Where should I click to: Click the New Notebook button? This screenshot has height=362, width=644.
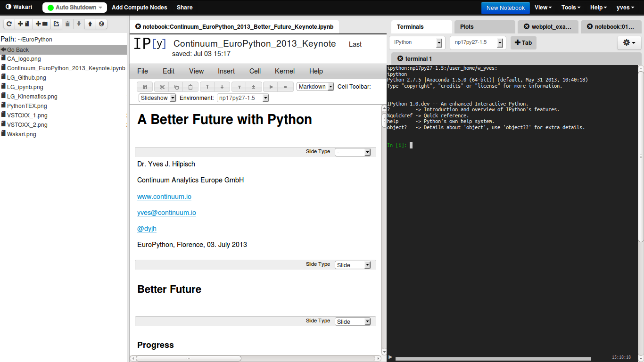[505, 8]
